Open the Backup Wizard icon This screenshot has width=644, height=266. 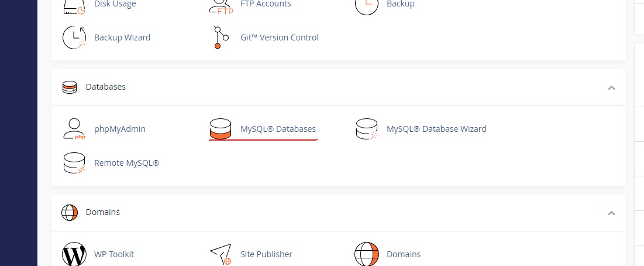[74, 37]
